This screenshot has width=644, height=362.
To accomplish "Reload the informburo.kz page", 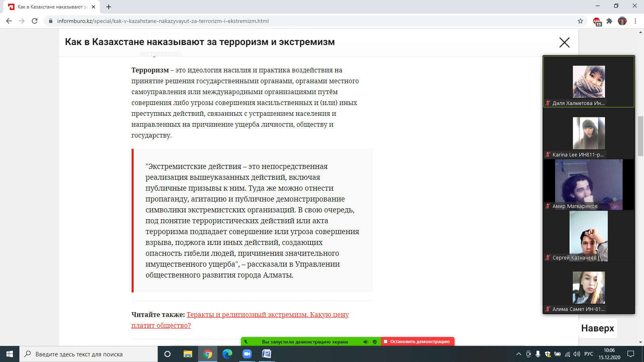I will pos(35,21).
